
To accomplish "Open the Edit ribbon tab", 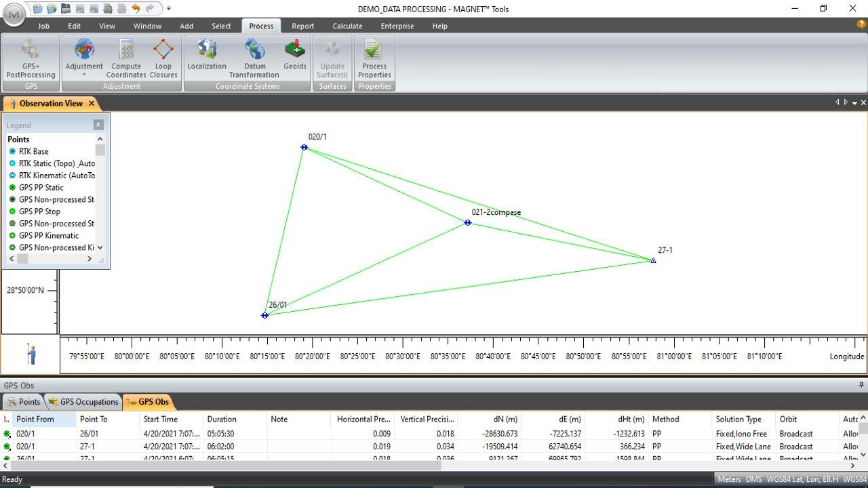I will [x=74, y=26].
